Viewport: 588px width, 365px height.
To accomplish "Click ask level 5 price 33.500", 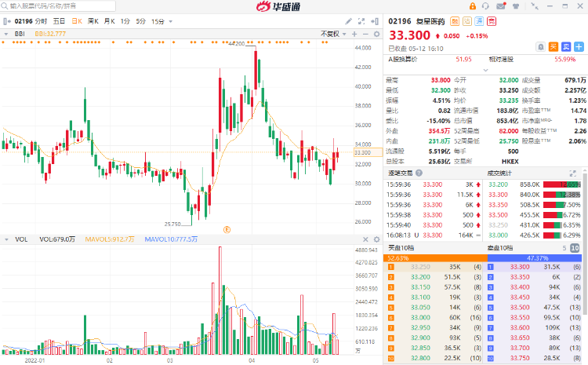I will (x=520, y=308).
